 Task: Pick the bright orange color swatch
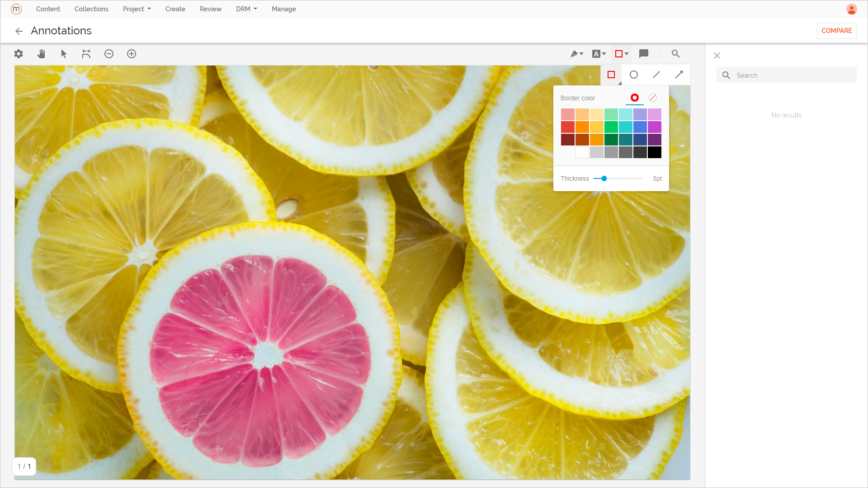tap(582, 127)
